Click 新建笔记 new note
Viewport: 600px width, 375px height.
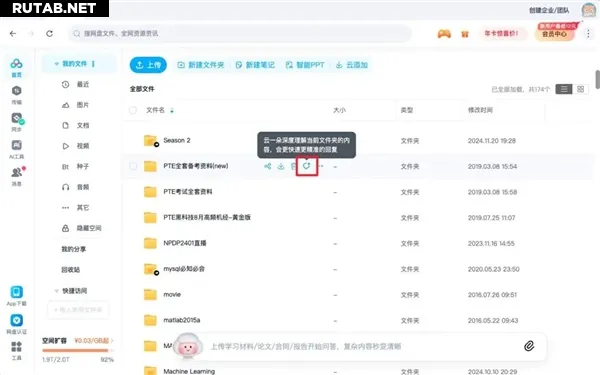(255, 65)
